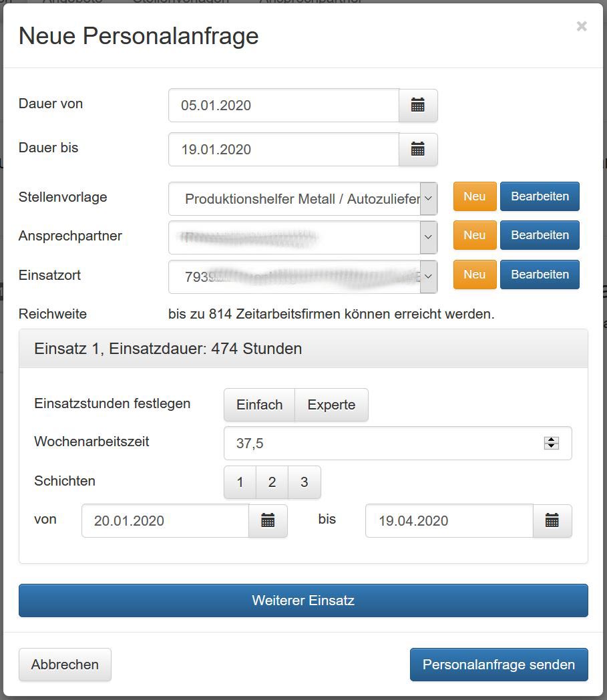The width and height of the screenshot is (607, 700).
Task: Click the von field with 20.01.2020
Action: point(165,520)
